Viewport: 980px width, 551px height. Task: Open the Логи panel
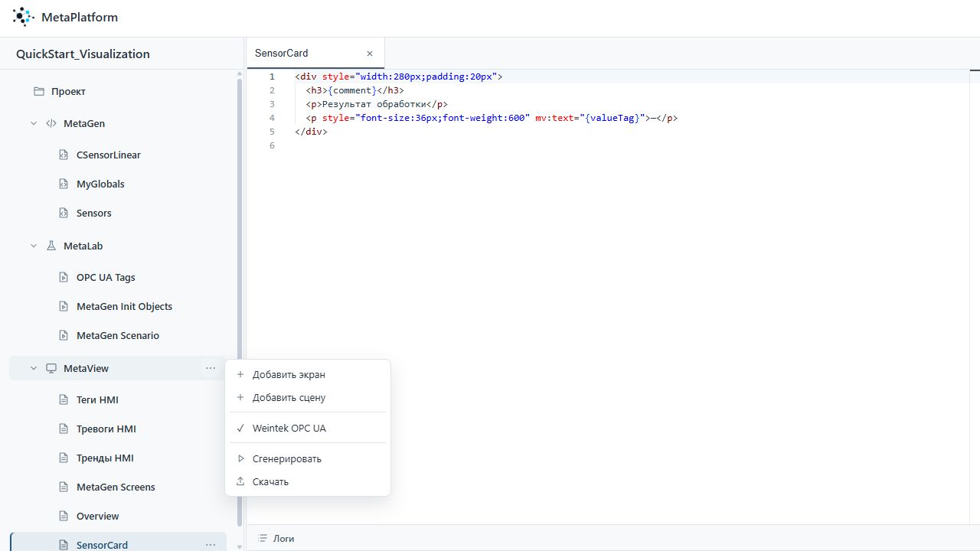coord(276,539)
